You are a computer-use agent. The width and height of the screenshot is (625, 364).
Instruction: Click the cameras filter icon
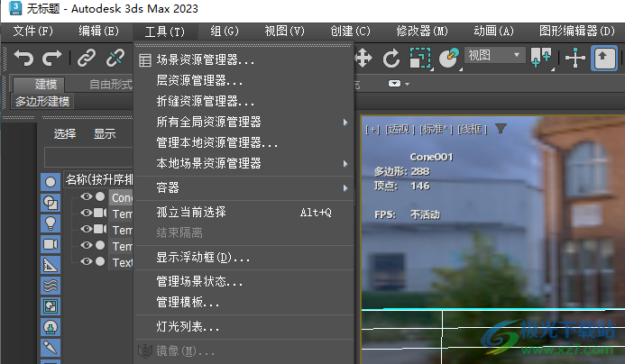[x=51, y=244]
